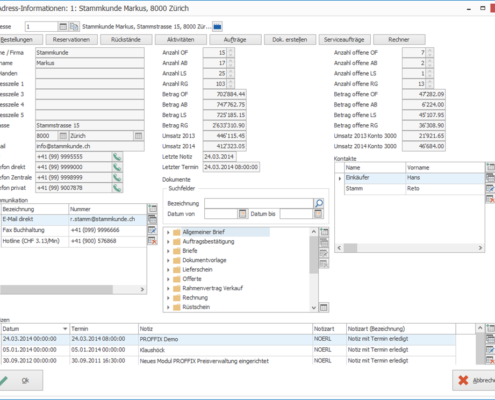Delete the selected Kontakte entry
Image resolution: width=495 pixels, height=400 pixels.
[490, 199]
